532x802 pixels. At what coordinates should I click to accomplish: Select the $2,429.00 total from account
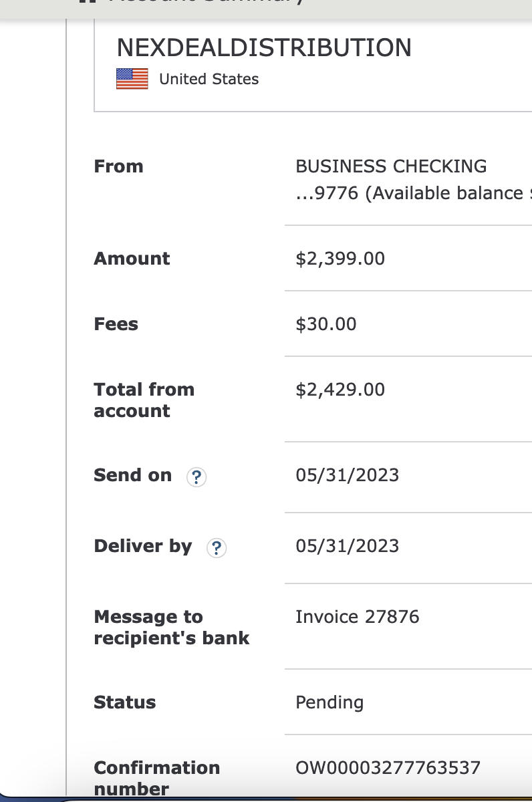(x=340, y=390)
